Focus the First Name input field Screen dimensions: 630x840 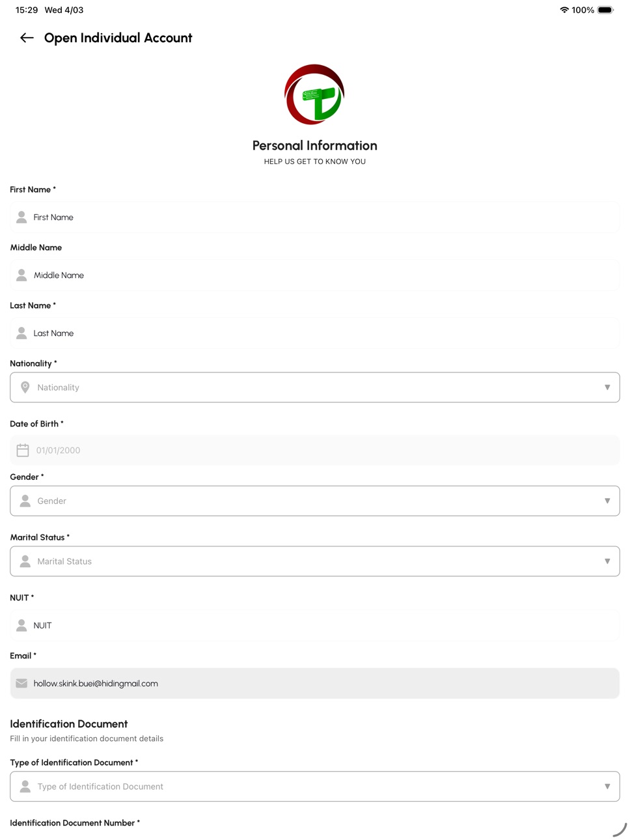pyautogui.click(x=315, y=217)
